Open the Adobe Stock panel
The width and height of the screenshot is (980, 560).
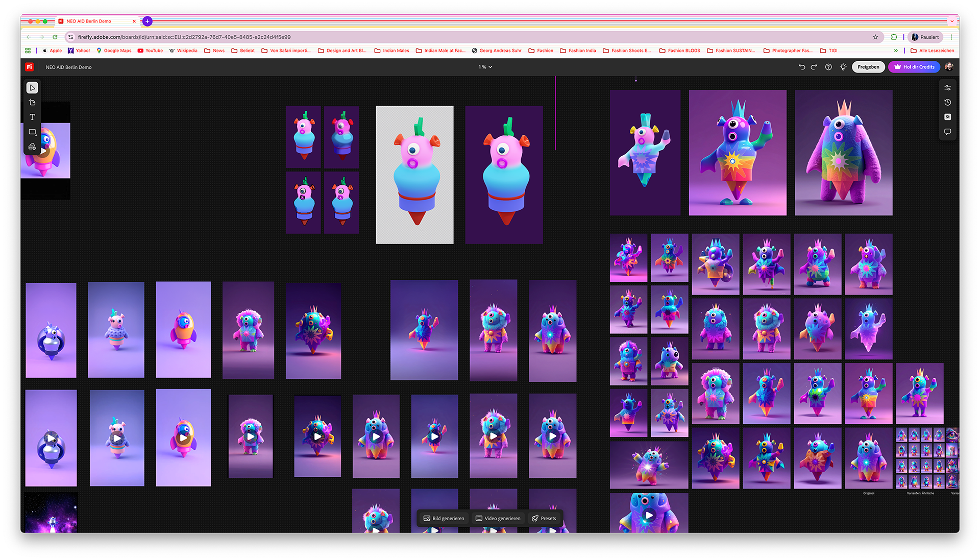947,117
